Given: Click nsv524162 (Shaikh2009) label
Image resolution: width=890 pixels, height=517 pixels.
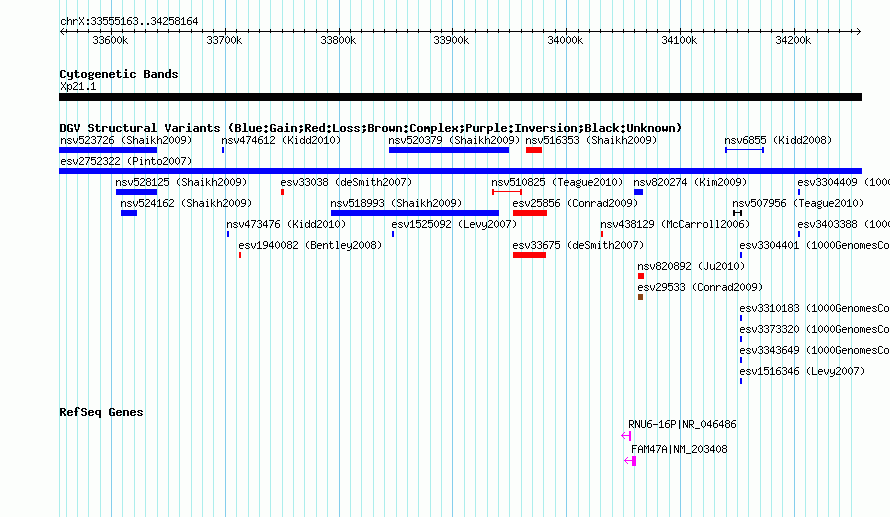Looking at the screenshot, I should [x=186, y=203].
